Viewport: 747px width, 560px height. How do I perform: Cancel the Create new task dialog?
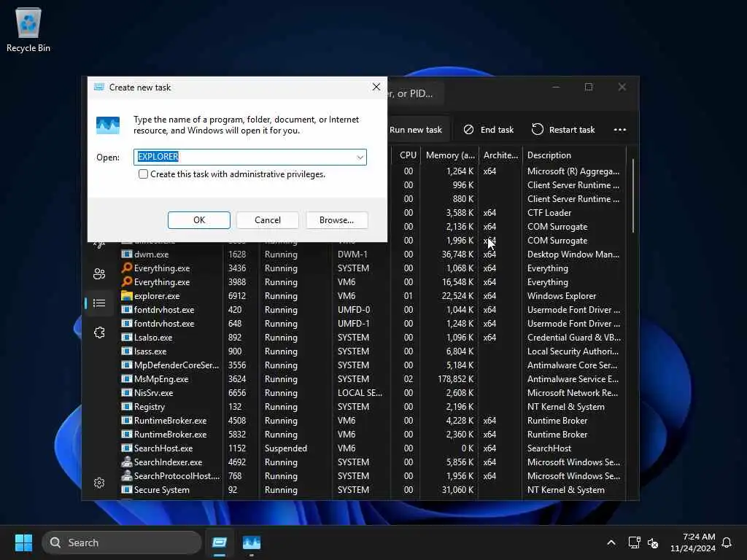(267, 220)
